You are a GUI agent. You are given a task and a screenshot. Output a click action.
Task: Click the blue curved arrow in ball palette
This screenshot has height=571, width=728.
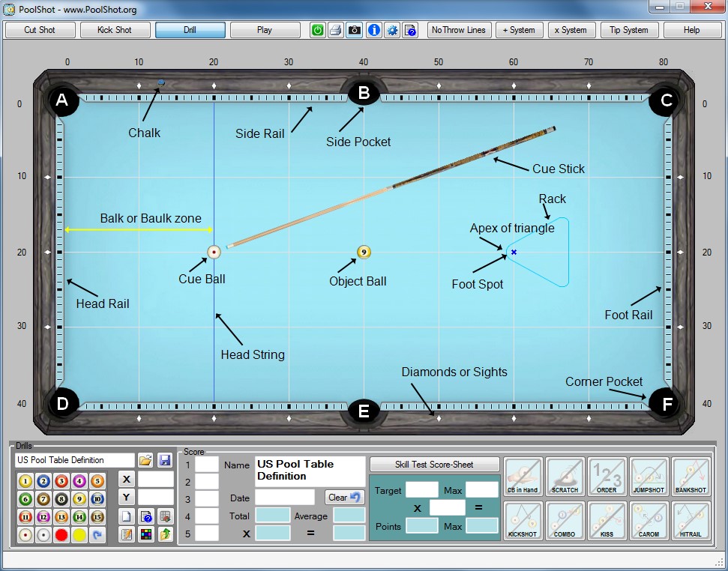pos(97,535)
